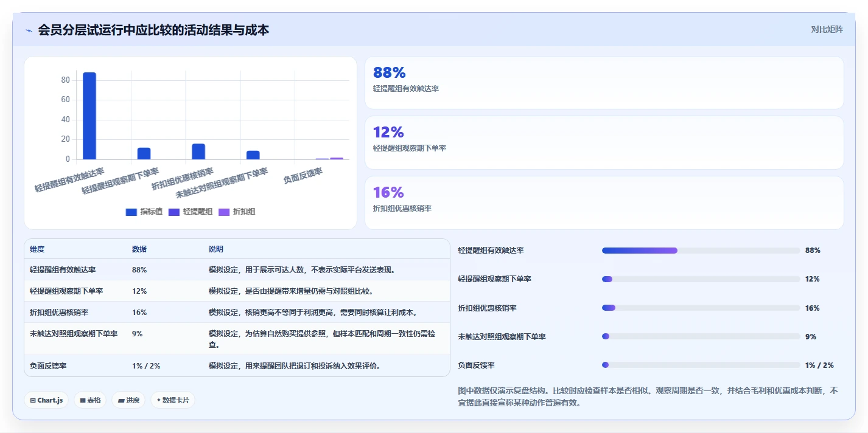The image size is (868, 433).
Task: Click the 数据 column header
Action: click(x=139, y=249)
